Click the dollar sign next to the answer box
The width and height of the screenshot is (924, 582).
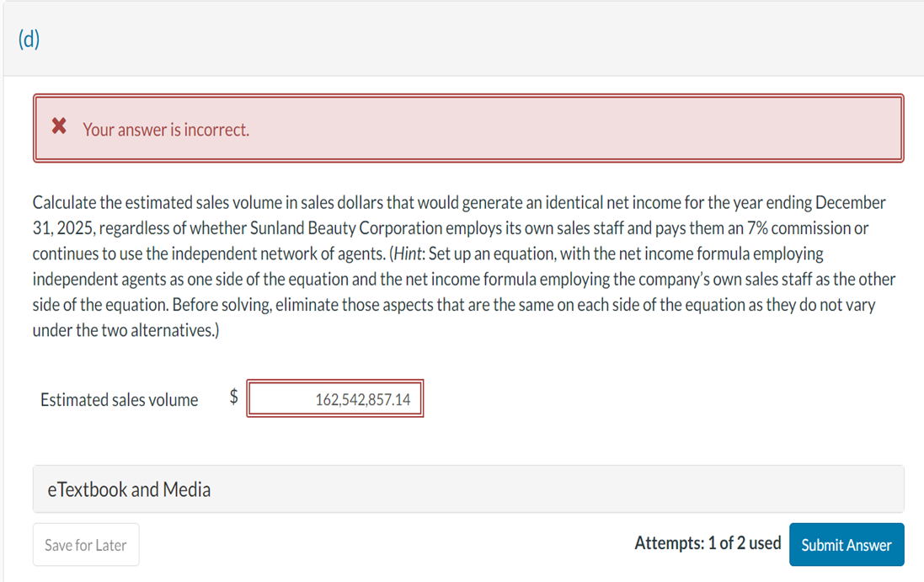232,398
